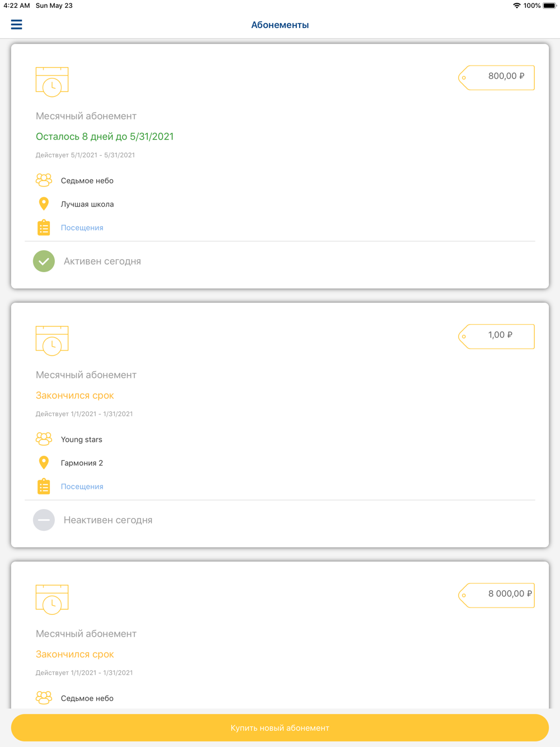Screen dimensions: 560x747
Task: Open Посещения link in Young stars subscription
Action: coord(82,487)
